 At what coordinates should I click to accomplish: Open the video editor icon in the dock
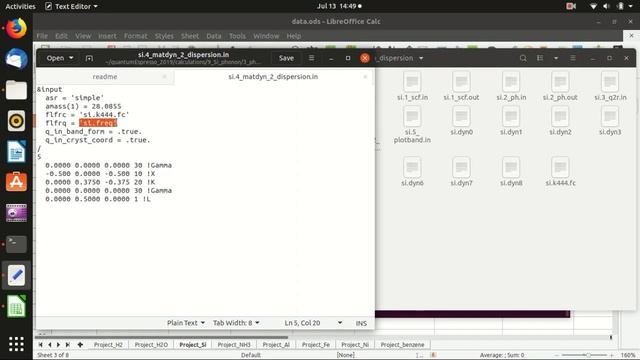pos(16,213)
